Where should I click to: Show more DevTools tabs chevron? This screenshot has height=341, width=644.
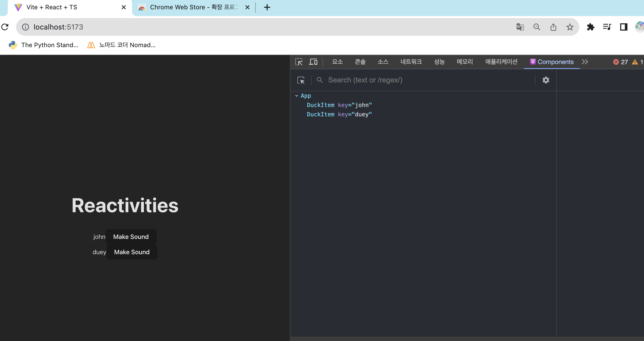click(x=585, y=62)
